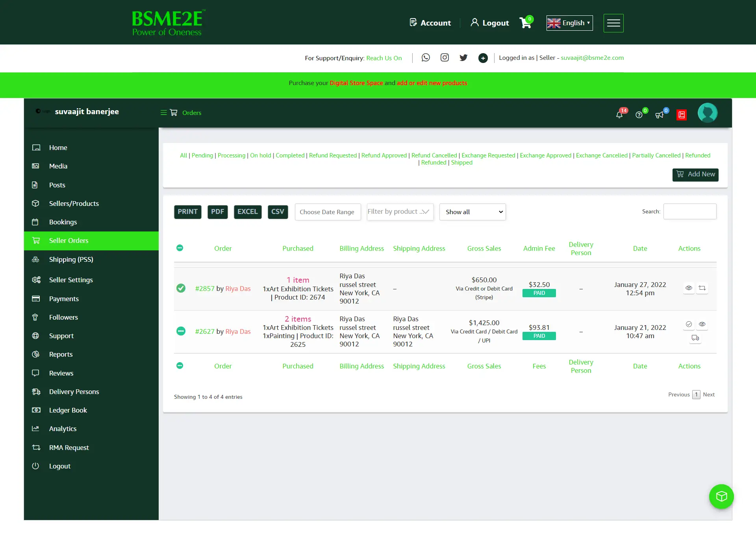This screenshot has width=756, height=533.
Task: Open RMA Request in sidebar
Action: click(91, 448)
